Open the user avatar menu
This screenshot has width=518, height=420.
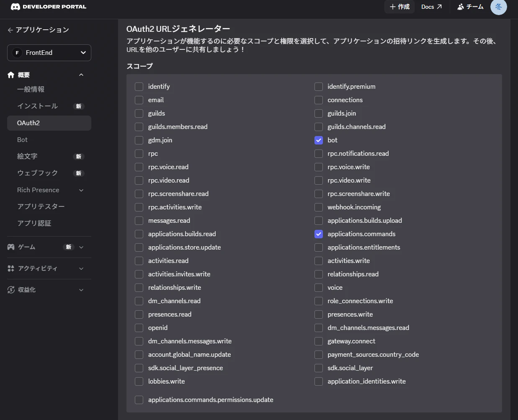pos(498,7)
